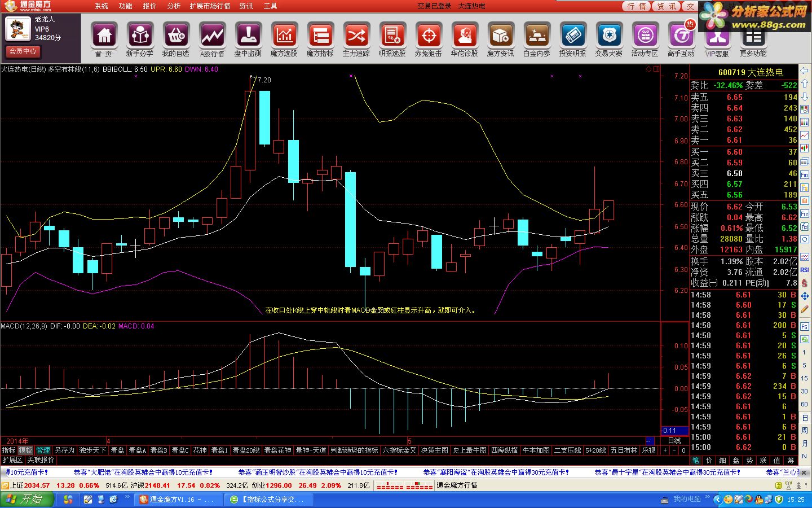This screenshot has width=812, height=508.
Task: Select the 六指标金叉 indicator tab
Action: pyautogui.click(x=399, y=450)
